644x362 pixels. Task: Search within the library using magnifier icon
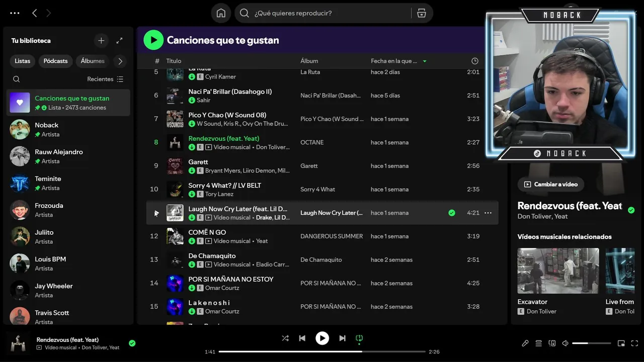point(16,79)
